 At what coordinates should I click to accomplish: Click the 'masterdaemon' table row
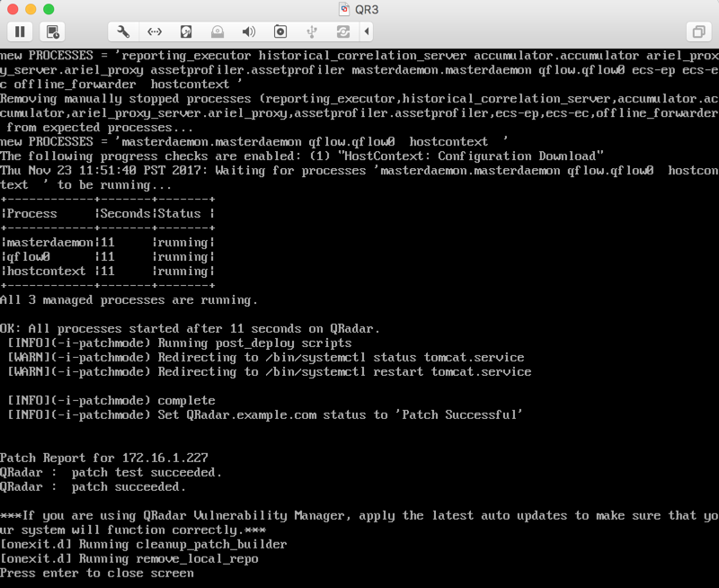[x=107, y=242]
